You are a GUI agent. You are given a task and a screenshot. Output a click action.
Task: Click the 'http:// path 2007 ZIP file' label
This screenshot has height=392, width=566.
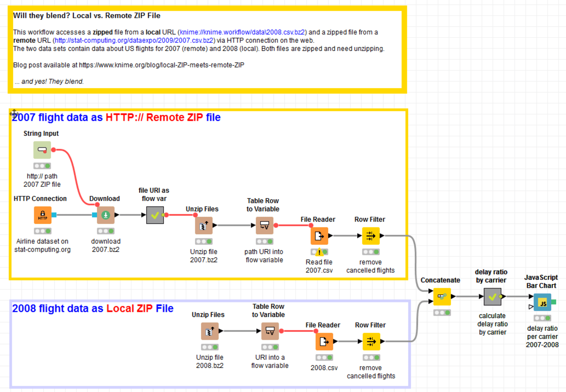click(42, 180)
